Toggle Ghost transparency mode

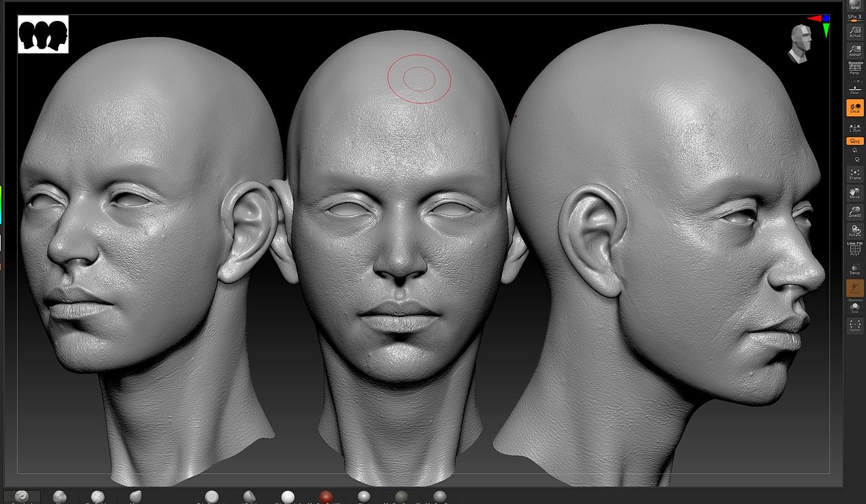(x=855, y=288)
